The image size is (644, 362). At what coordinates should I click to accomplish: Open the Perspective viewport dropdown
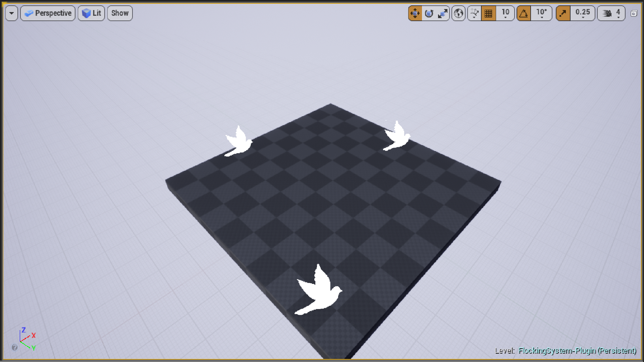point(48,13)
